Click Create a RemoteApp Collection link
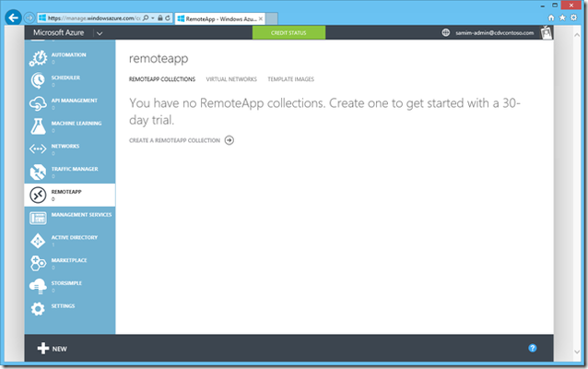 pos(174,140)
